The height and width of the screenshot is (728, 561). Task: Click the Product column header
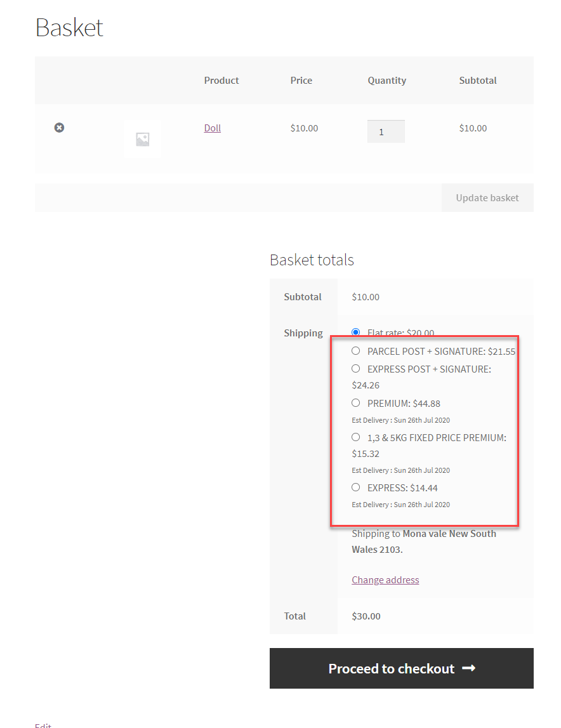pyautogui.click(x=221, y=80)
